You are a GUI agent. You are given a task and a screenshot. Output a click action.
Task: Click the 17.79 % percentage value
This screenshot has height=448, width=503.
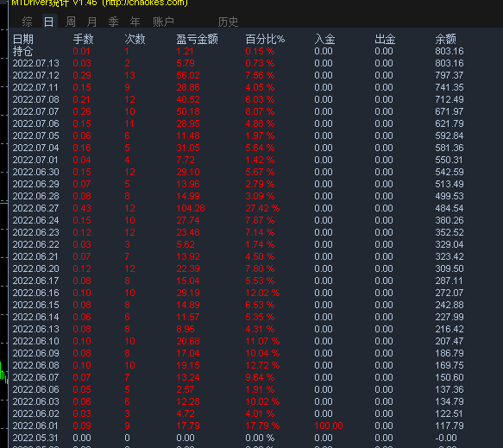262,426
